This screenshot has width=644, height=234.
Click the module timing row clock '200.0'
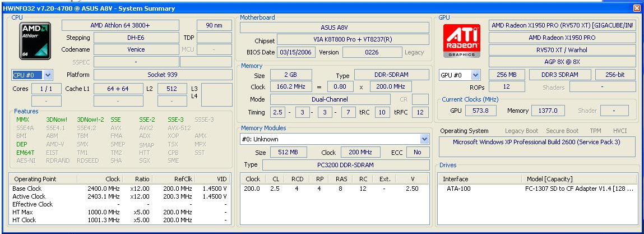point(253,189)
